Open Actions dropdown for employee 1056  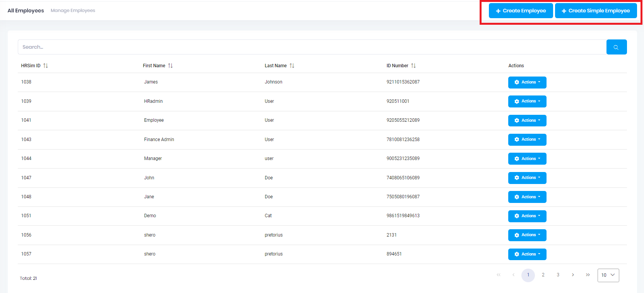pyautogui.click(x=527, y=235)
